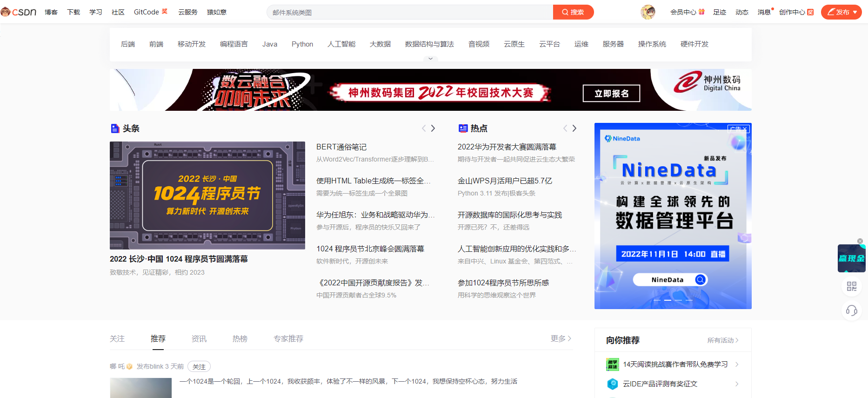Click the 会员中心 gift icon
This screenshot has width=868, height=398.
[701, 12]
